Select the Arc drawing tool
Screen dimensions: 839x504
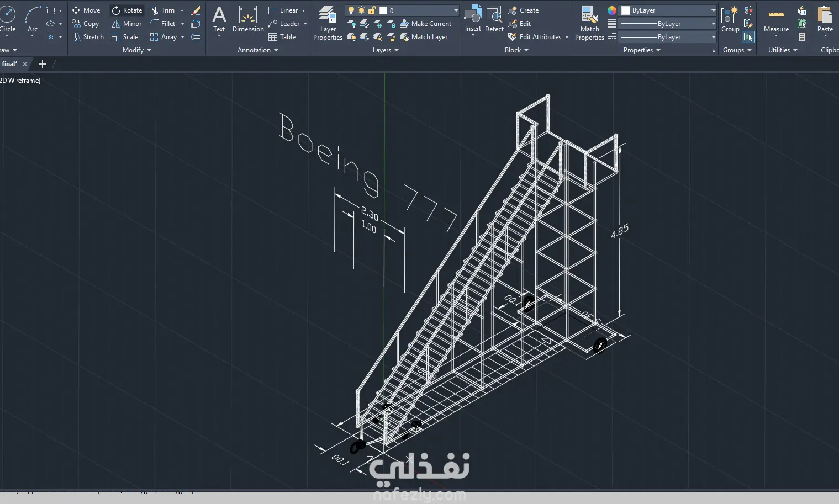(x=33, y=19)
